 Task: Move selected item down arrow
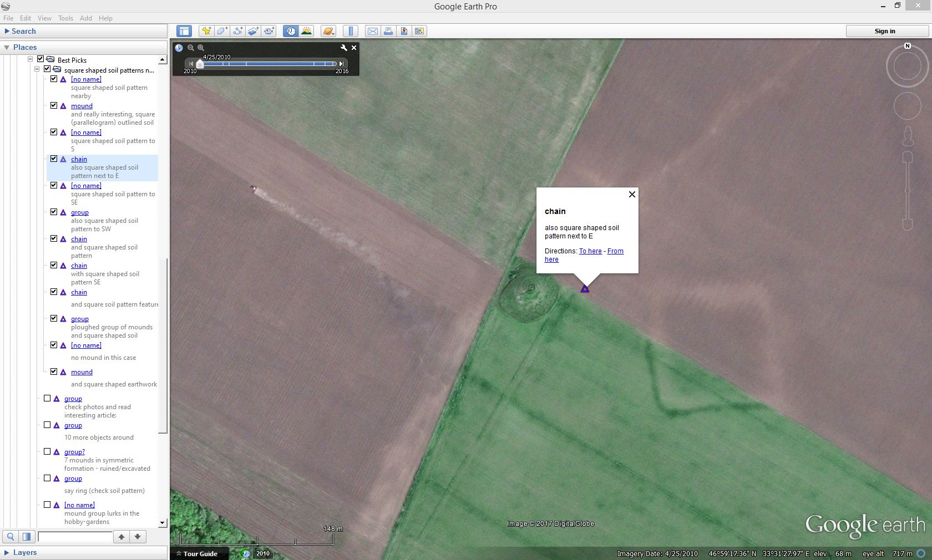coord(138,537)
